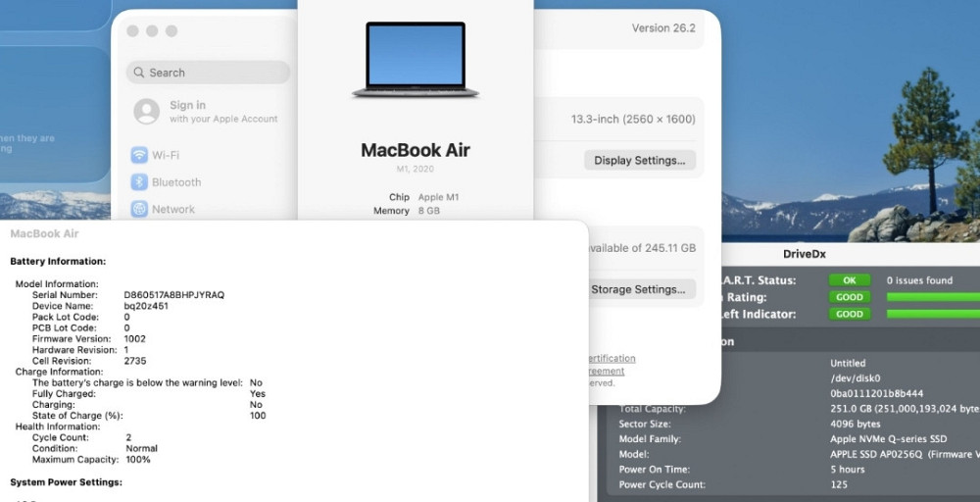
Task: Click Hardware Revision value 1
Action: tap(126, 349)
